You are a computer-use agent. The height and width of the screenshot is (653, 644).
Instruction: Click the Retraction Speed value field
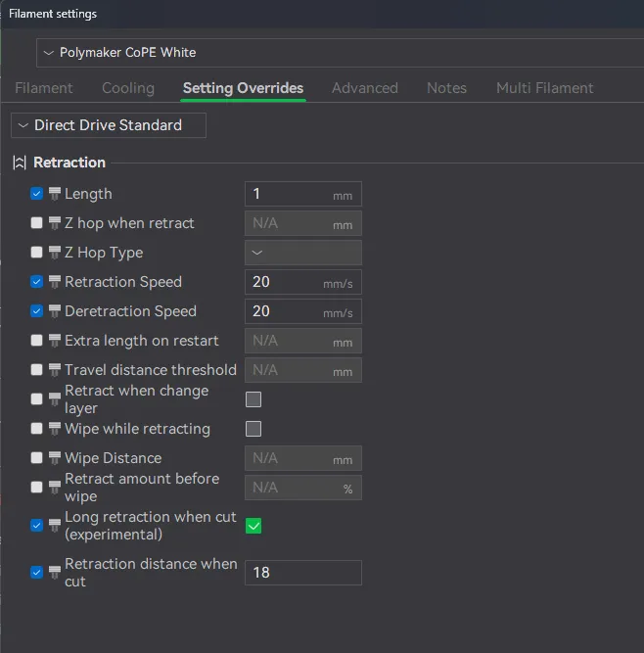click(303, 282)
